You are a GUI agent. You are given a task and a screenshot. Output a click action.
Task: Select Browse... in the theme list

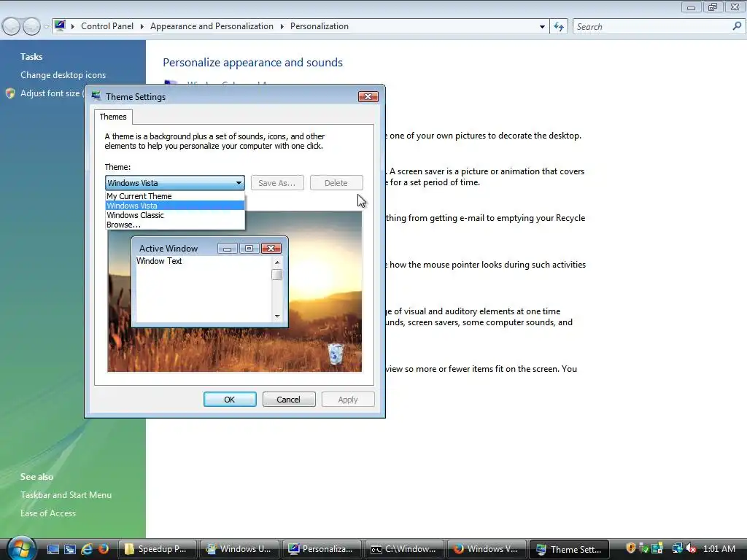(175, 225)
